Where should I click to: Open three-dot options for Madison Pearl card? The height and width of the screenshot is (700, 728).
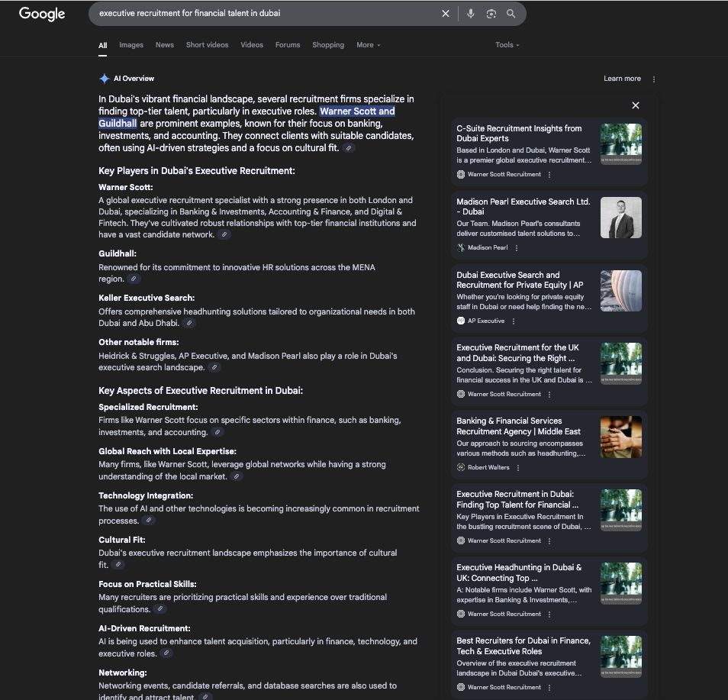[517, 247]
